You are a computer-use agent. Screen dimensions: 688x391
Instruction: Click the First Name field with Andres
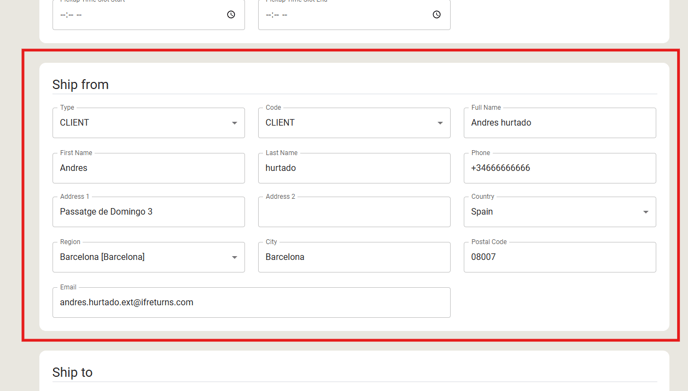[148, 168]
